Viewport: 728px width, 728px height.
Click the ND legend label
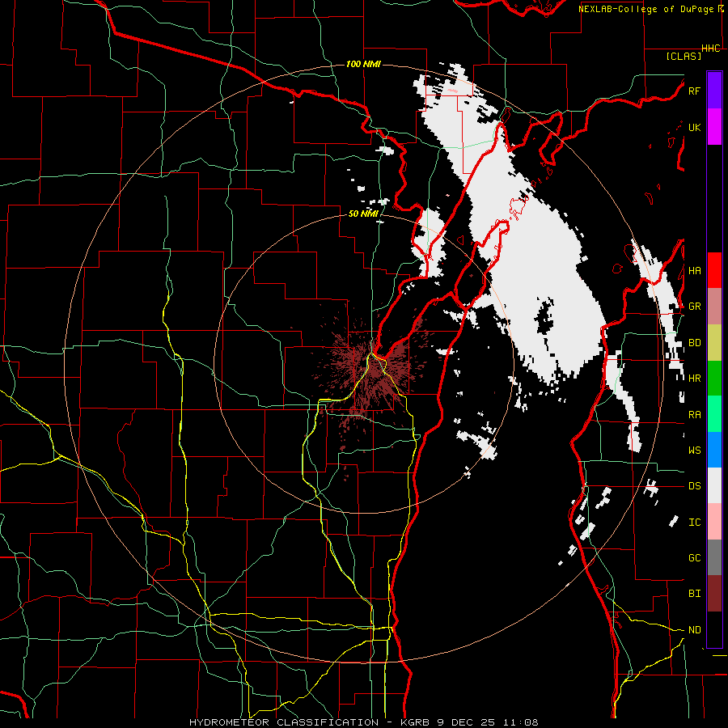pos(694,630)
